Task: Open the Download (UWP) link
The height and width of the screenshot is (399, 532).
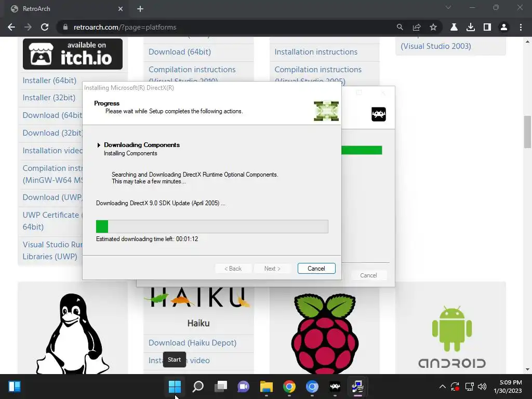Action: [52, 197]
